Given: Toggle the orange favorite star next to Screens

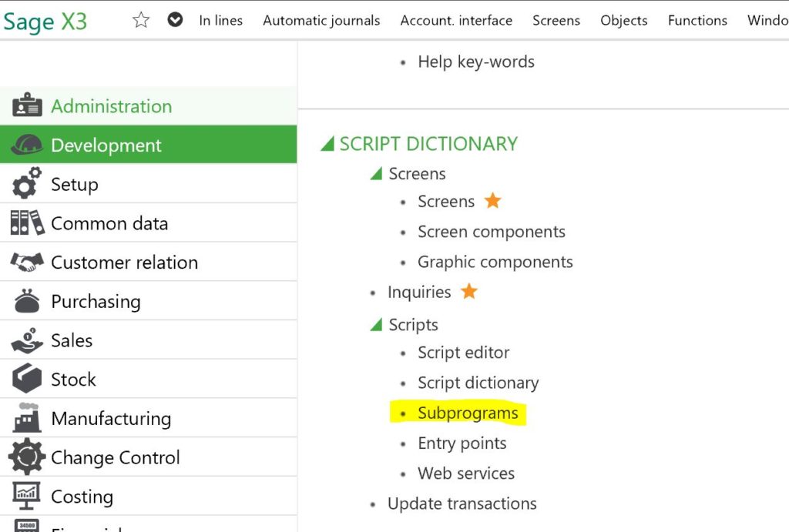Looking at the screenshot, I should pyautogui.click(x=493, y=201).
